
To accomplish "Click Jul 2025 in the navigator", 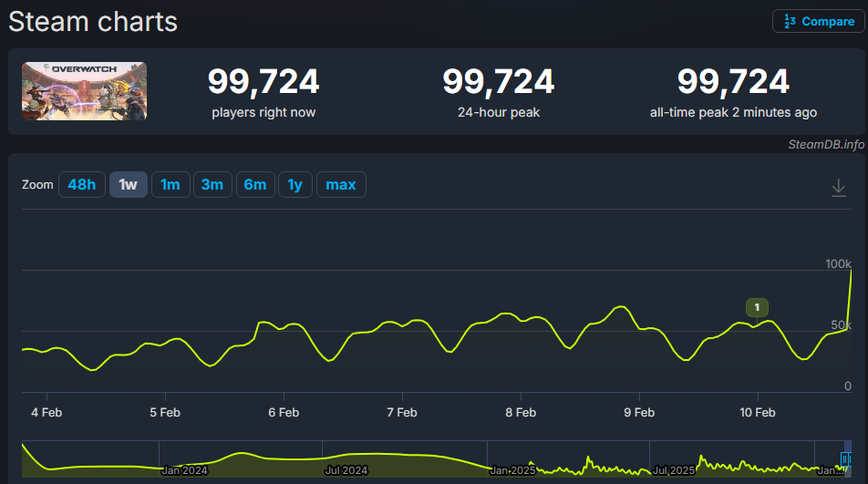I will tap(673, 470).
